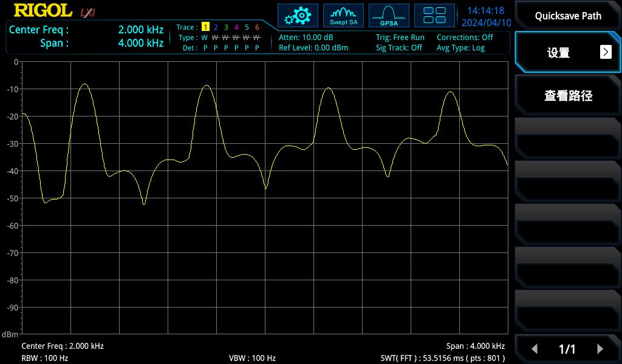Click the date and time display
The width and height of the screenshot is (622, 364).
pos(486,17)
